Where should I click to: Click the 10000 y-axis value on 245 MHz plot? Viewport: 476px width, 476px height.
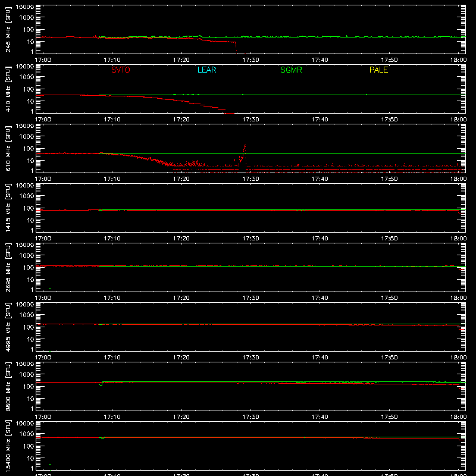[x=25, y=7]
